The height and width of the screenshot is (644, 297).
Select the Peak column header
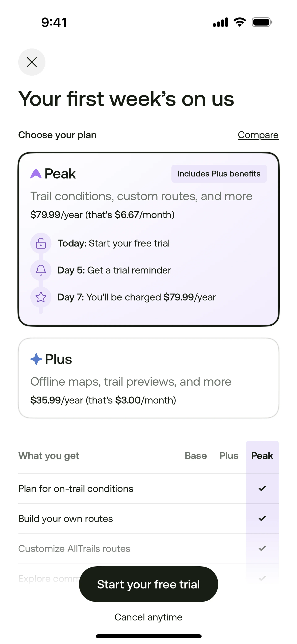click(x=262, y=456)
